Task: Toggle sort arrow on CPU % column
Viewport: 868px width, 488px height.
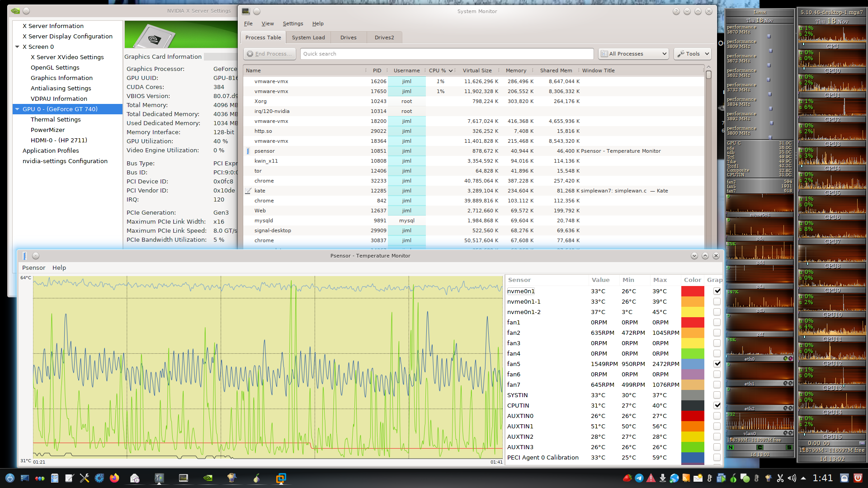Action: coord(450,70)
